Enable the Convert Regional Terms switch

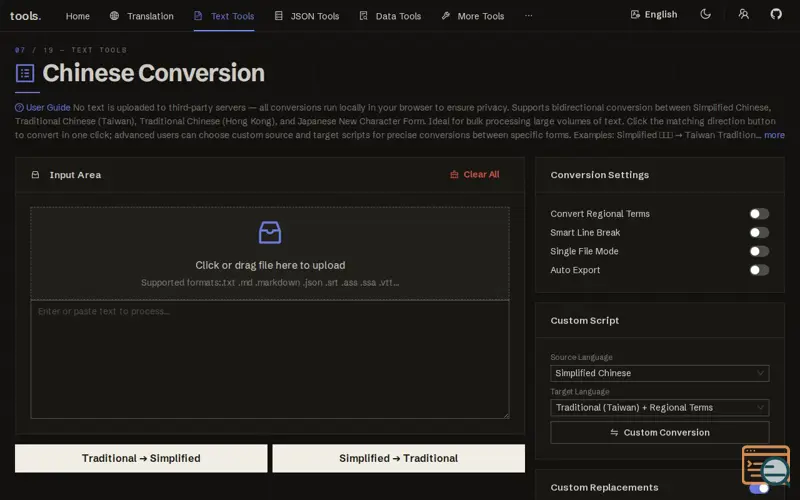coord(759,214)
